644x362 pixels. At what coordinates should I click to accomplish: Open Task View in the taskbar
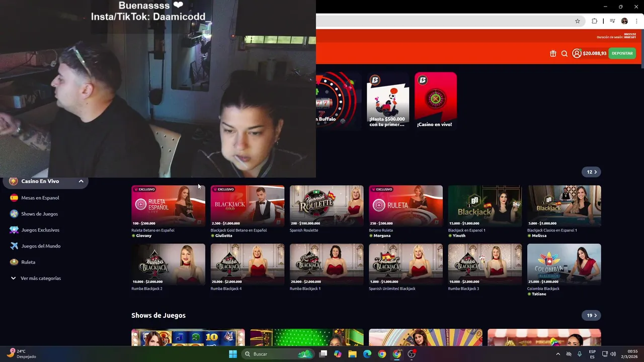pyautogui.click(x=323, y=354)
